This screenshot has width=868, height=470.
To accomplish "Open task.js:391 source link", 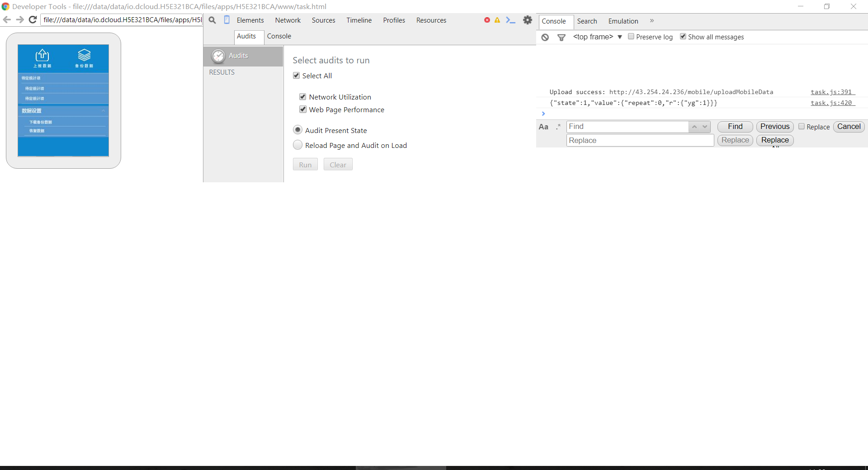I will tap(833, 92).
